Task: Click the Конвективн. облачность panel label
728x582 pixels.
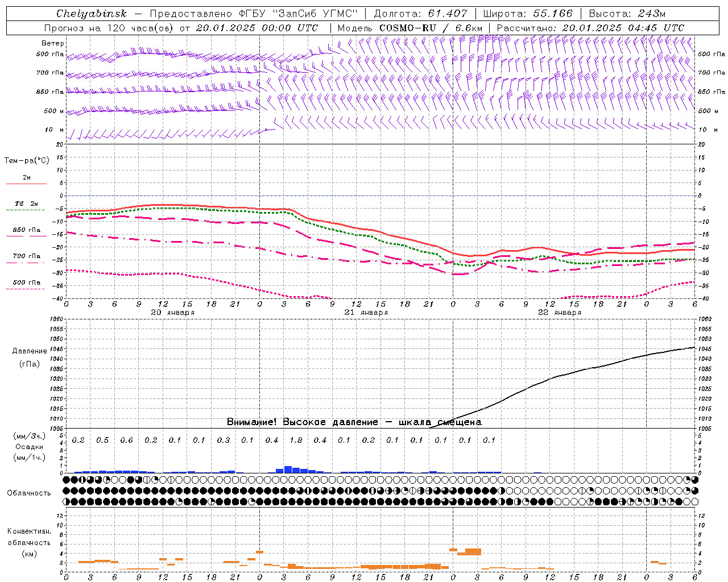Action: click(29, 542)
